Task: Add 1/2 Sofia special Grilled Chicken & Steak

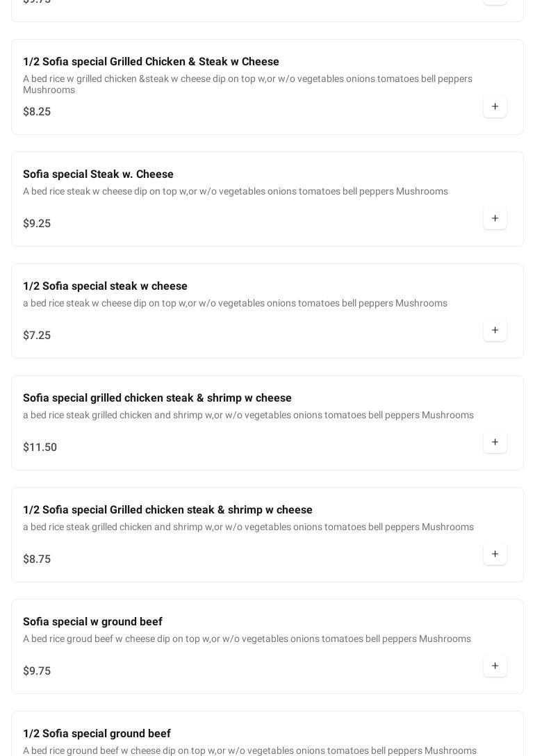Action: (x=495, y=107)
